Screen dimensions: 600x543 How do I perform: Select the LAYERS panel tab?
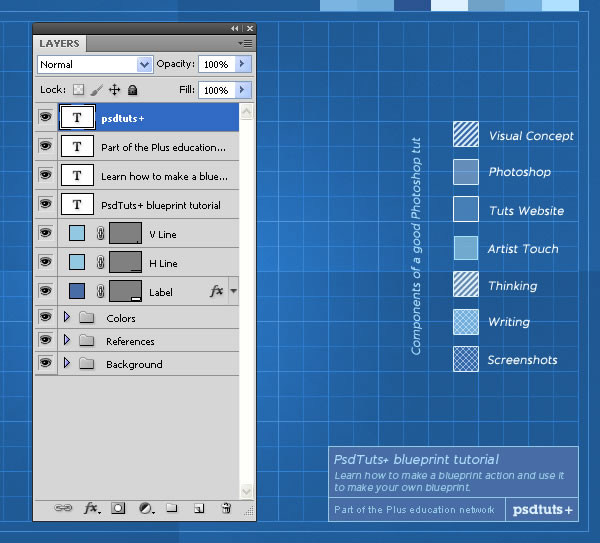[x=59, y=43]
